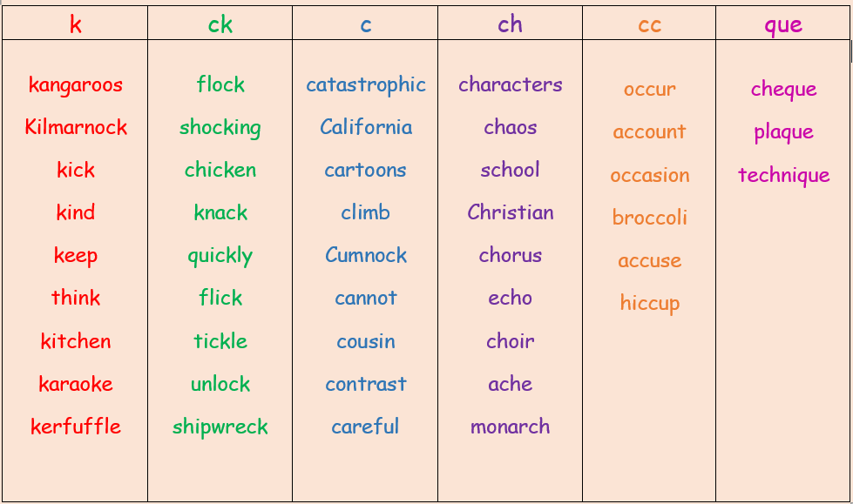
Task: Click on the word 'California'
Action: [365, 127]
